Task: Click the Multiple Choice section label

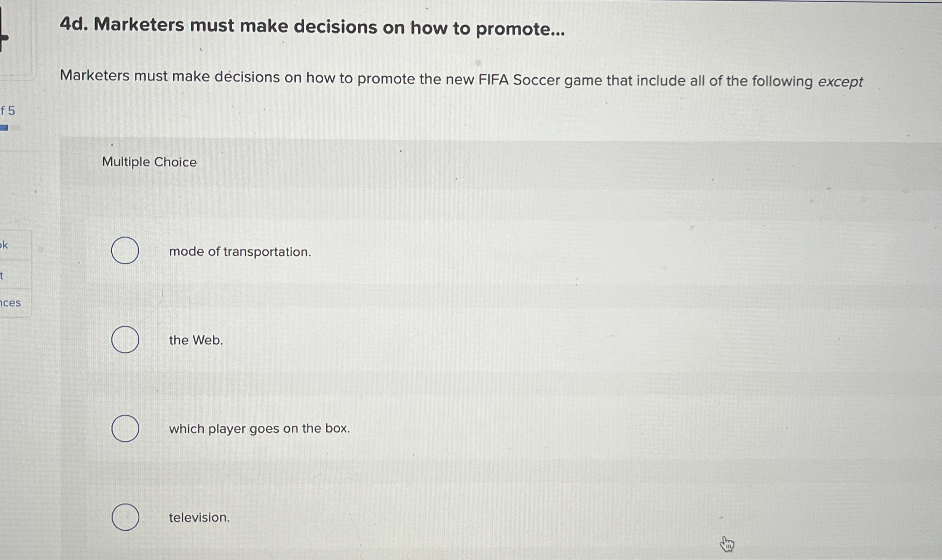Action: (149, 162)
